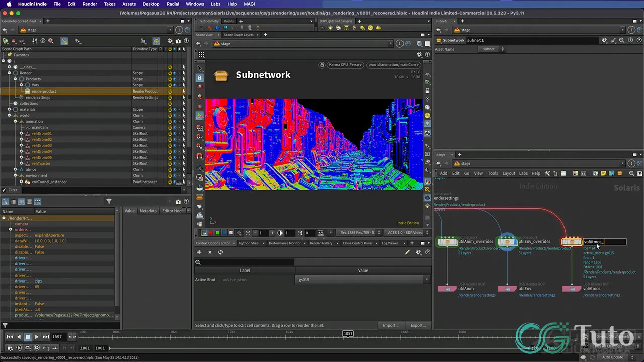The image size is (644, 362).
Task: Click the refresh icon in Context Options Editor
Action: click(x=220, y=252)
